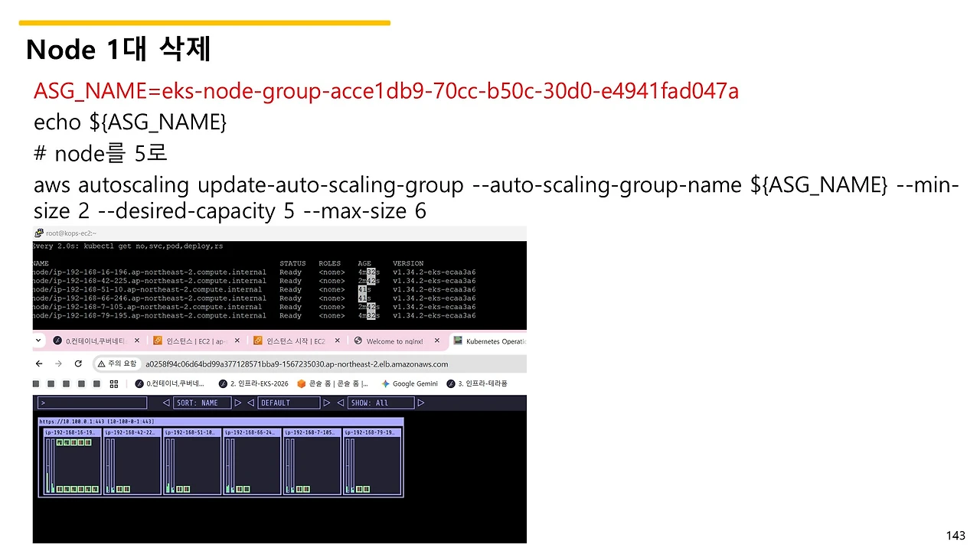Image resolution: width=980 pixels, height=551 pixels.
Task: Select node box ip-192-168-51-10
Action: [x=191, y=461]
